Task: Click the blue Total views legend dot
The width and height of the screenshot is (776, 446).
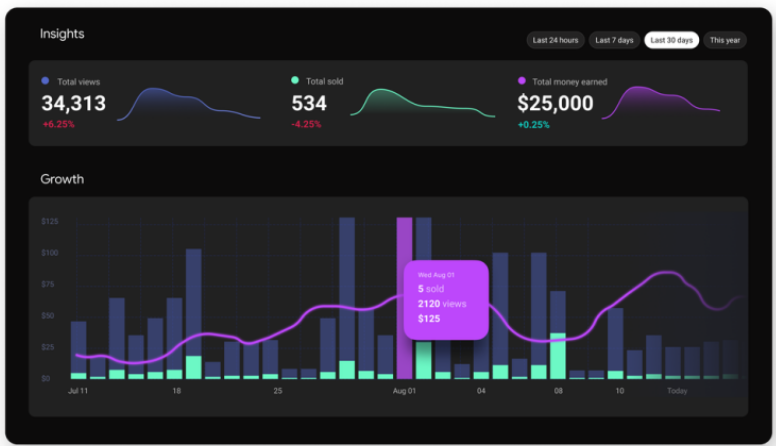Action: click(45, 81)
